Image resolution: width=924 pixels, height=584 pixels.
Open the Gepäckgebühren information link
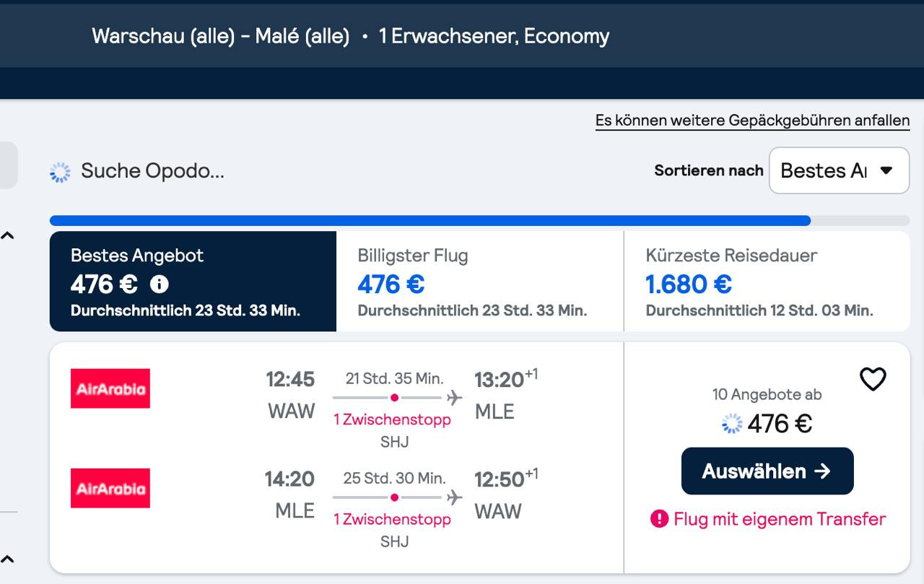click(752, 121)
